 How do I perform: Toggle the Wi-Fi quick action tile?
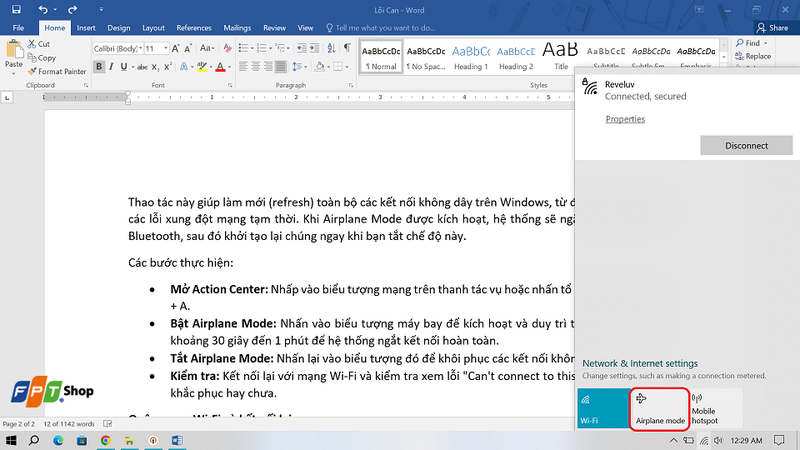604,408
